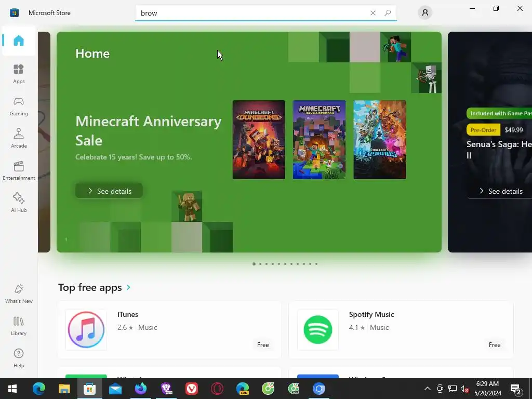
Task: Open Brave browser from taskbar
Action: [x=166, y=389]
